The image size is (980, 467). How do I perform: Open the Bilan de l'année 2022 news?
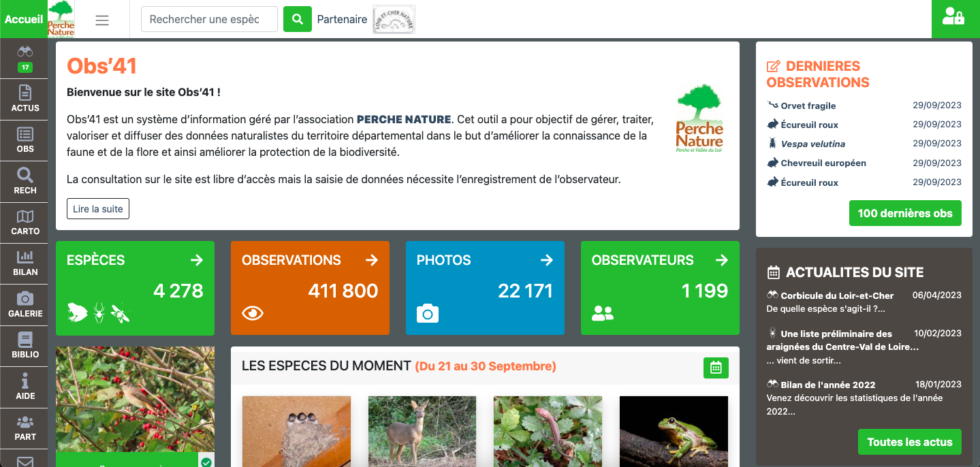(828, 385)
